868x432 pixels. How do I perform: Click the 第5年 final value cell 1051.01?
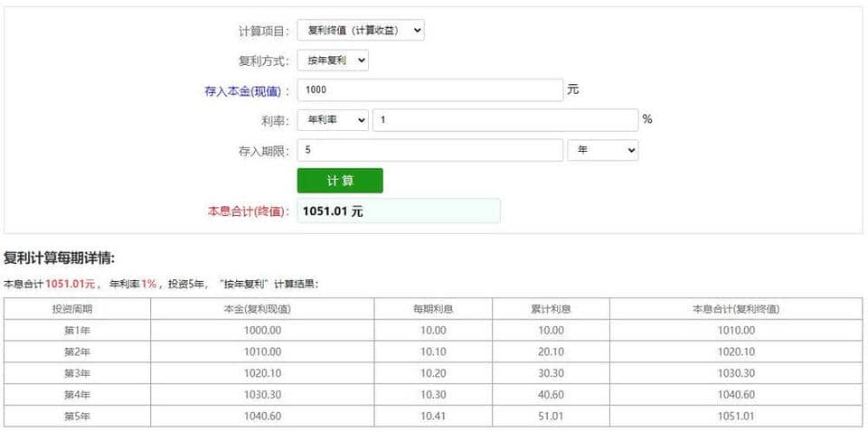735,417
